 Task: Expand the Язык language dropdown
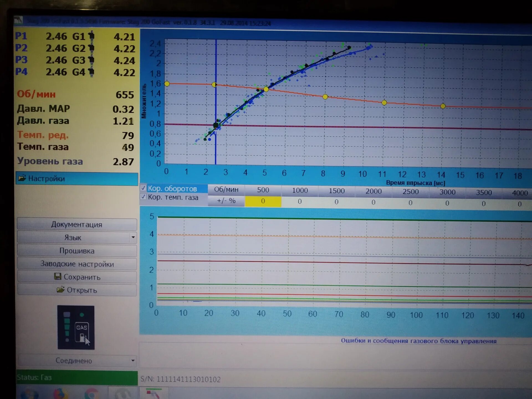click(x=133, y=237)
